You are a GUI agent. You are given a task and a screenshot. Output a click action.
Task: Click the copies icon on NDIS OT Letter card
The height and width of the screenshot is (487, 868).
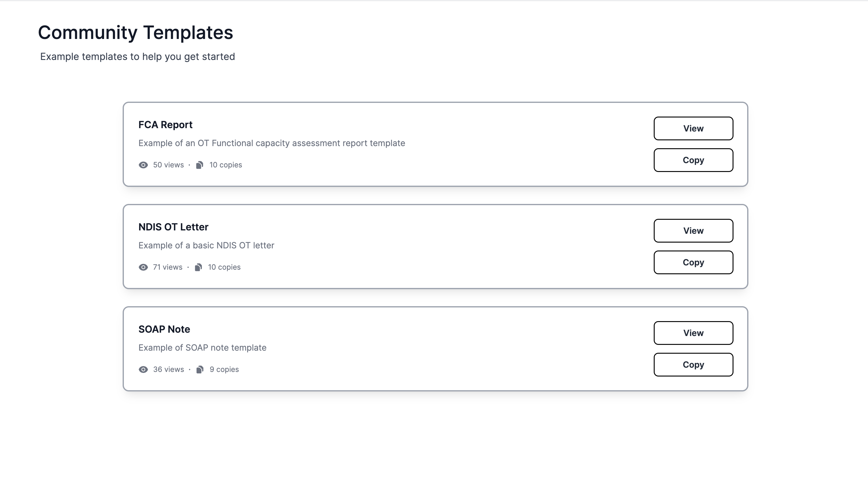[x=198, y=267]
